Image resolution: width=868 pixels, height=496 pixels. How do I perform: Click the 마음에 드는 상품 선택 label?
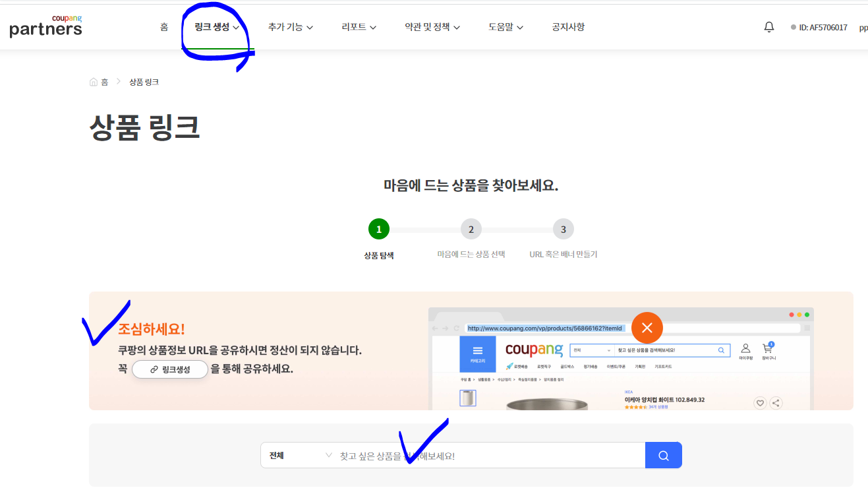click(471, 254)
